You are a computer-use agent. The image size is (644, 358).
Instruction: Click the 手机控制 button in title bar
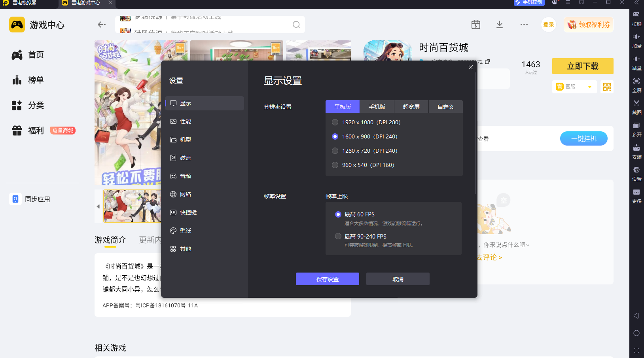(x=529, y=2)
